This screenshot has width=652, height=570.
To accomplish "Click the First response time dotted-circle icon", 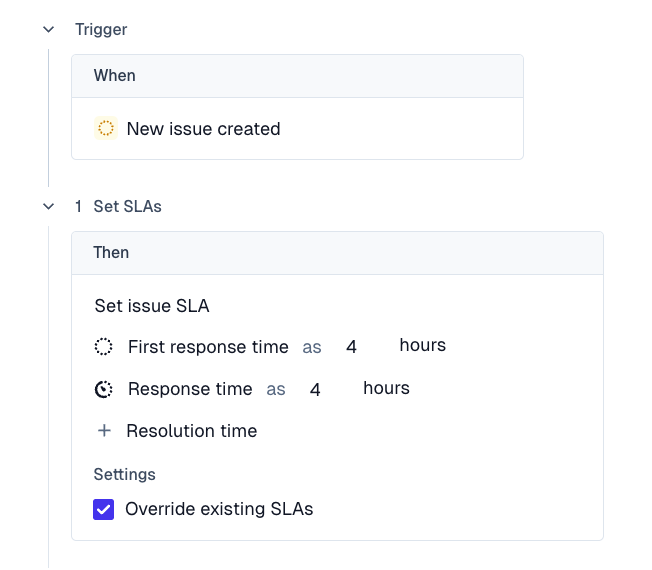I will (104, 347).
